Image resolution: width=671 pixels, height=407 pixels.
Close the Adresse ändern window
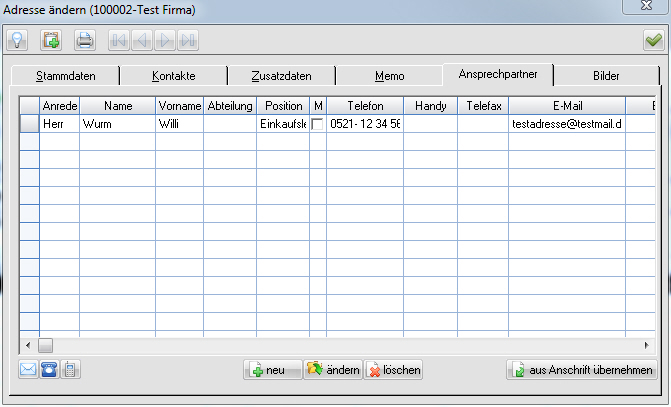pyautogui.click(x=646, y=6)
